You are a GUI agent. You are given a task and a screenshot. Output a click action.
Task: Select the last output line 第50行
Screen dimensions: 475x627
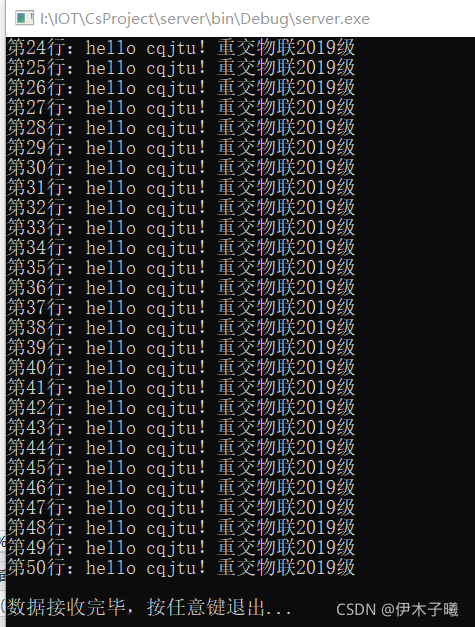[x=181, y=568]
